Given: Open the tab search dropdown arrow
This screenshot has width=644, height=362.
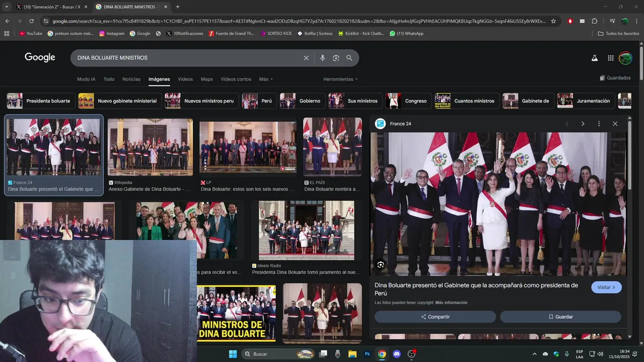Looking at the screenshot, I should pyautogui.click(x=6, y=7).
